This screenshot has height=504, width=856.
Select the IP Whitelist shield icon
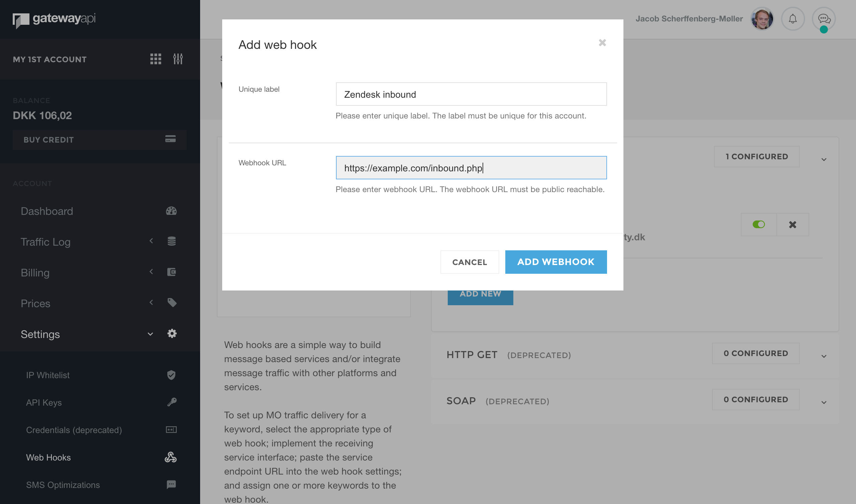[x=172, y=375]
